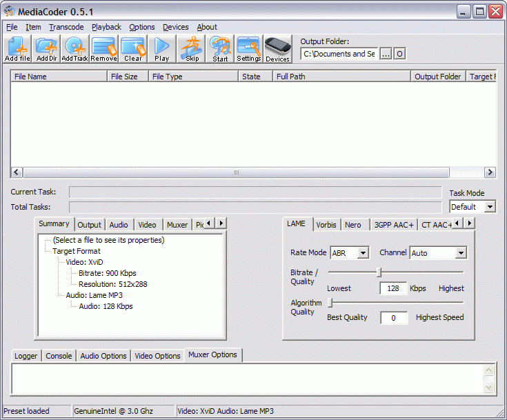Switch to the Vorbis encoder tab
This screenshot has height=420, width=507.
[326, 225]
